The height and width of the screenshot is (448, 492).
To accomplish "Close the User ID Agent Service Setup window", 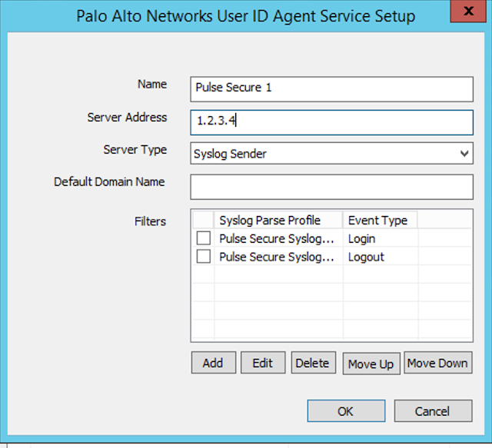I will [x=468, y=11].
